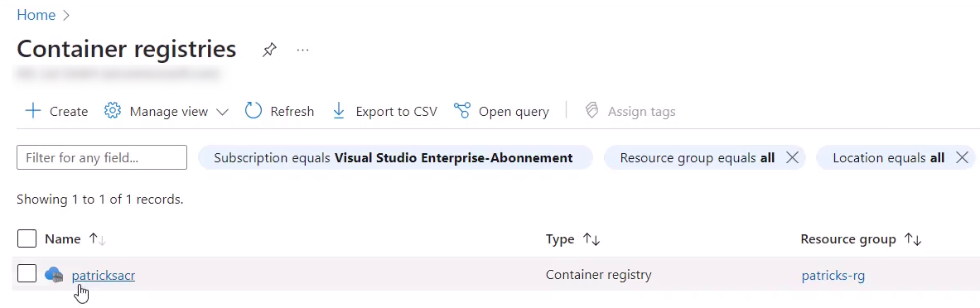Viewport: 980px width, 308px height.
Task: Click the Home breadcrumb link
Action: 36,15
